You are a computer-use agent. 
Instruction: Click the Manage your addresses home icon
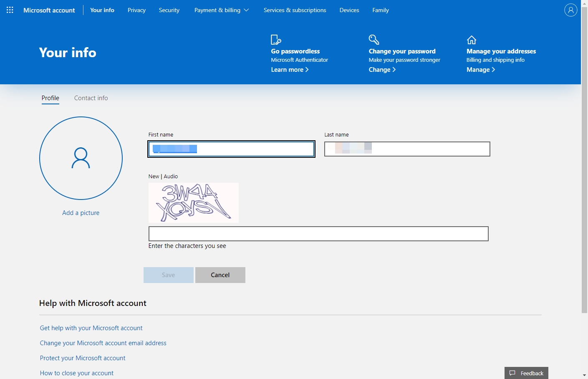point(472,40)
